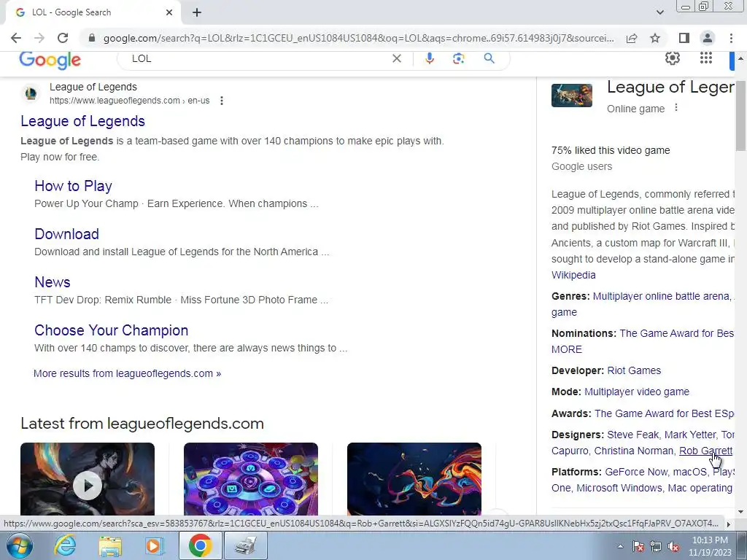The height and width of the screenshot is (560, 747).
Task: Open the macOS platform link
Action: tap(689, 472)
